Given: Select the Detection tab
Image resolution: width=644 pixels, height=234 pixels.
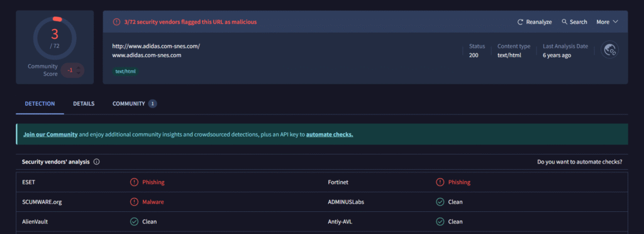Looking at the screenshot, I should [x=40, y=104].
